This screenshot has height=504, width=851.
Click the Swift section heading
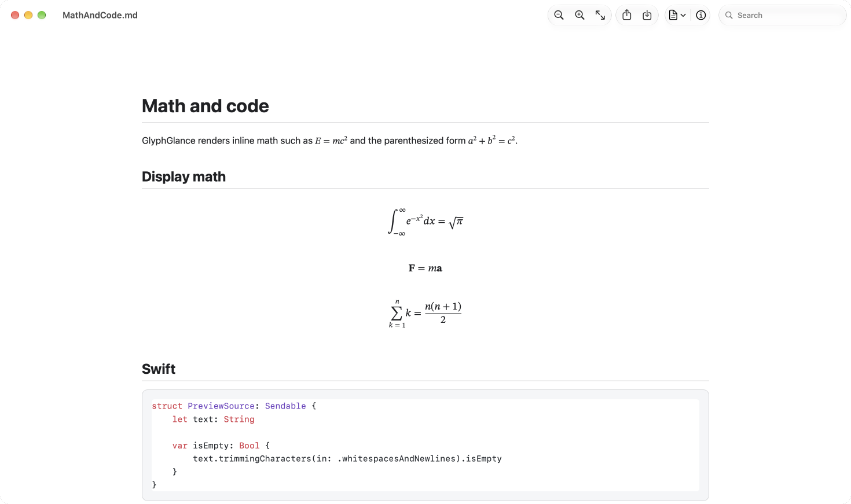(159, 369)
